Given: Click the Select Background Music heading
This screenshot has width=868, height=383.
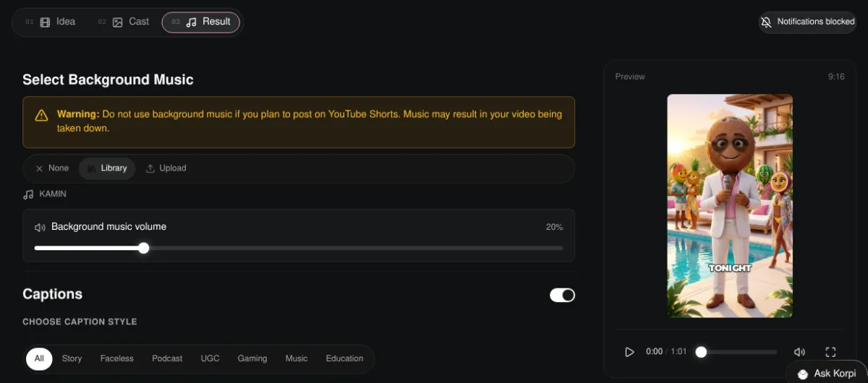Looking at the screenshot, I should click(x=108, y=79).
